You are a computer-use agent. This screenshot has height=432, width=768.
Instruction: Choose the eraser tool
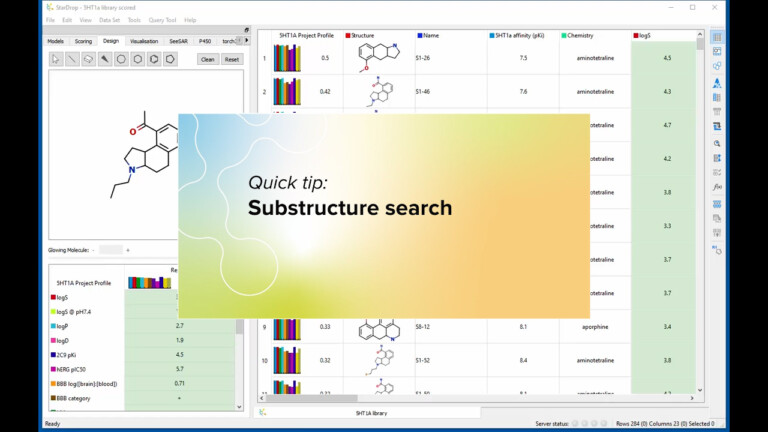[x=88, y=59]
